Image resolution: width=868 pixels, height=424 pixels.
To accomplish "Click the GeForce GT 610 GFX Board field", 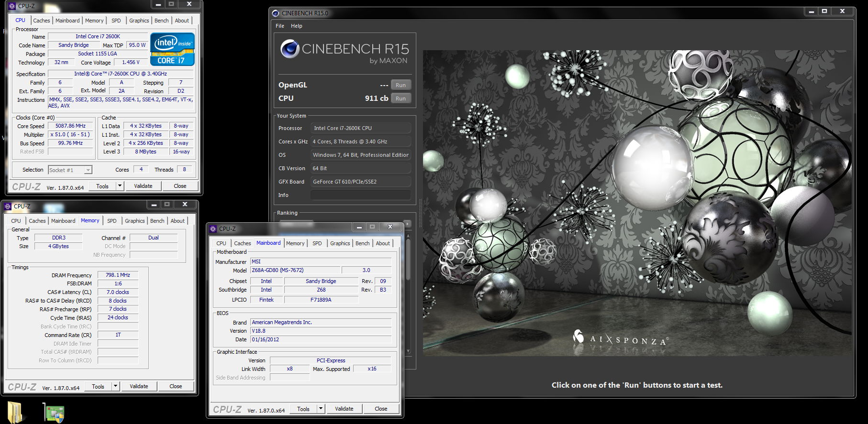I will coord(361,182).
